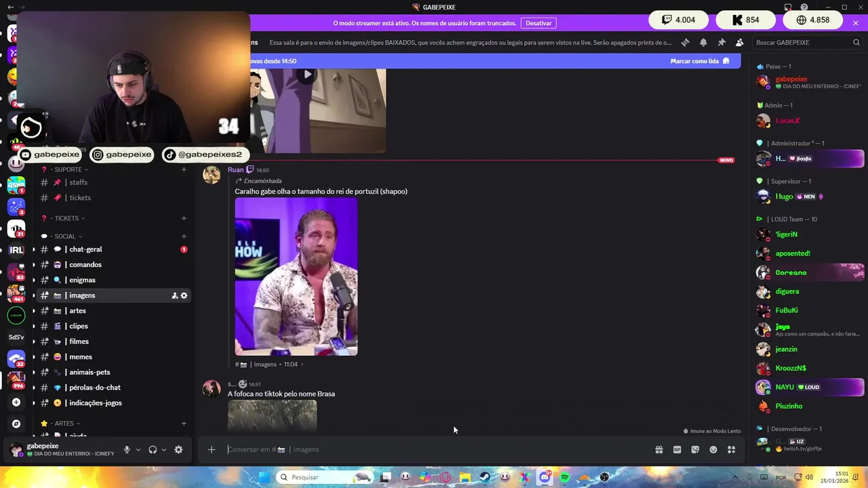Create channel in ARTES category

click(184, 424)
